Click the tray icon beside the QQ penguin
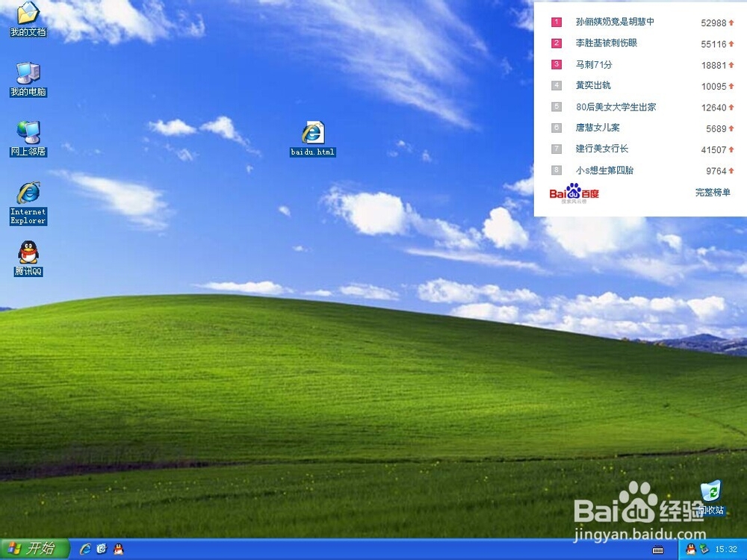The height and width of the screenshot is (560, 747). tap(704, 549)
